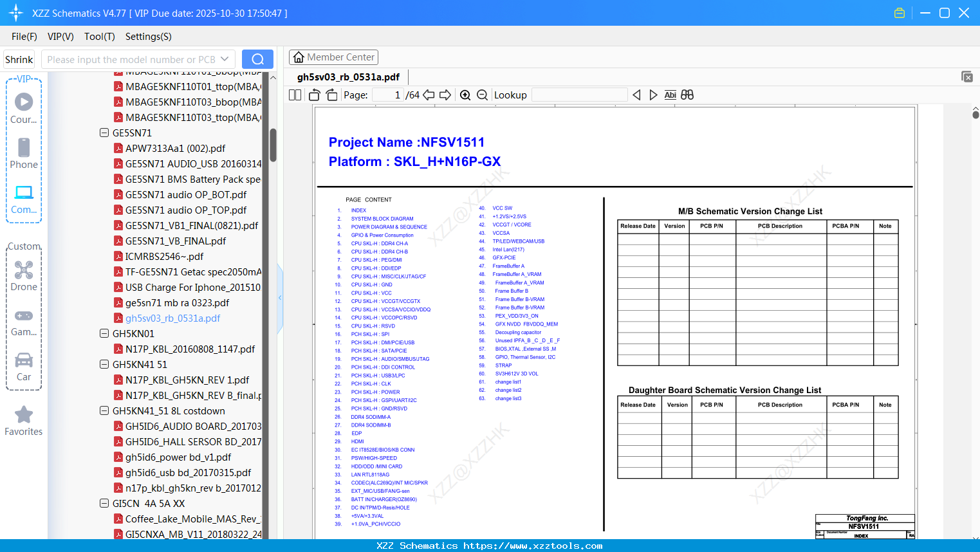Collapse the GH5KN41_51 8L costdown folder

pyautogui.click(x=104, y=411)
